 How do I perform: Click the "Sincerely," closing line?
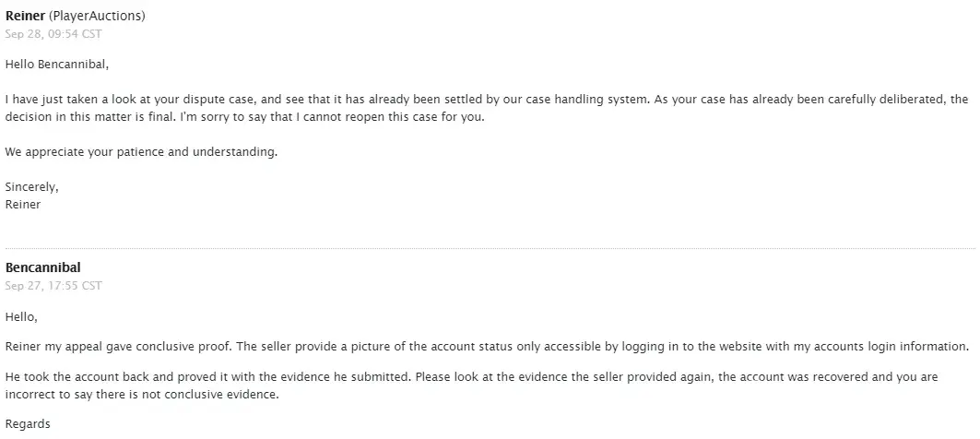tap(31, 186)
